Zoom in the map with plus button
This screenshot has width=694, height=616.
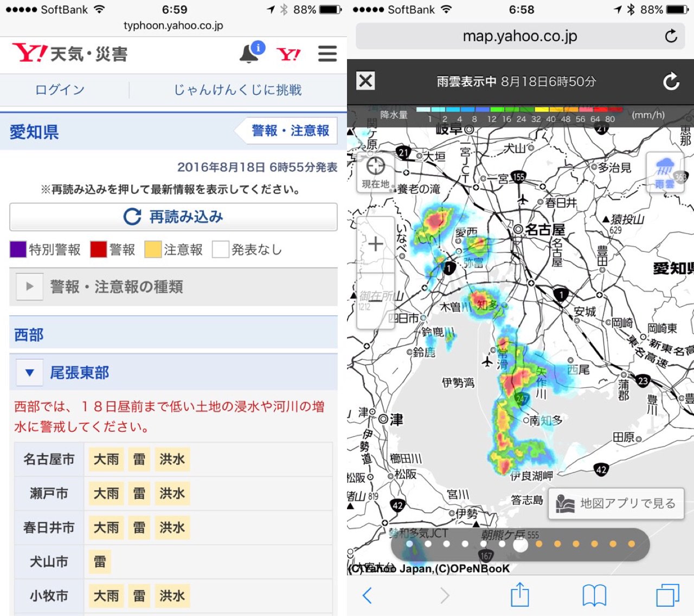[x=376, y=244]
